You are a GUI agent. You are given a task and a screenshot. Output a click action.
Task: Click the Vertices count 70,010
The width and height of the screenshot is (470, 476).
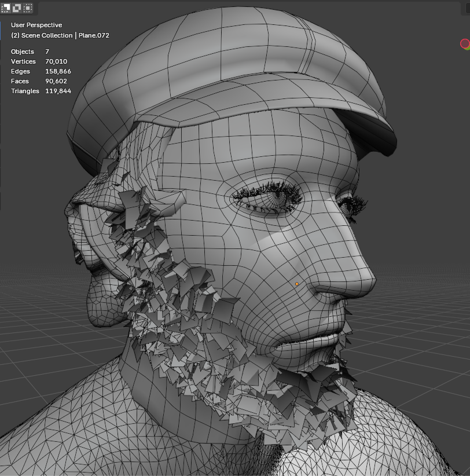coord(56,61)
